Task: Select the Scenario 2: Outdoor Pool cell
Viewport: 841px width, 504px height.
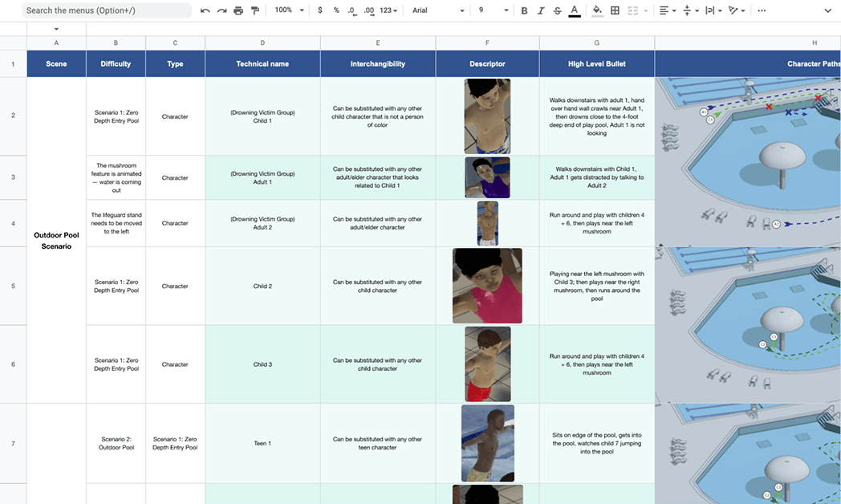Action: [116, 444]
